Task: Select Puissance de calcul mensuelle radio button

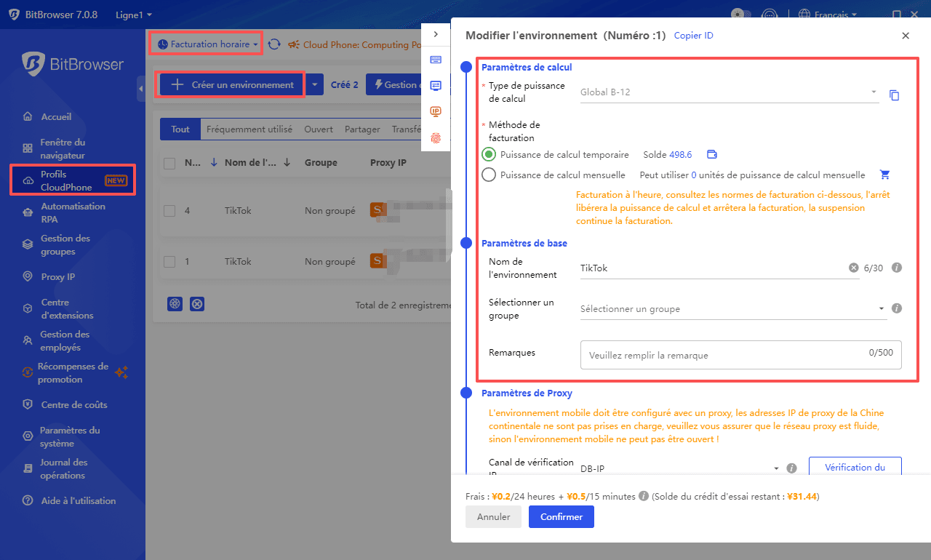Action: point(489,175)
